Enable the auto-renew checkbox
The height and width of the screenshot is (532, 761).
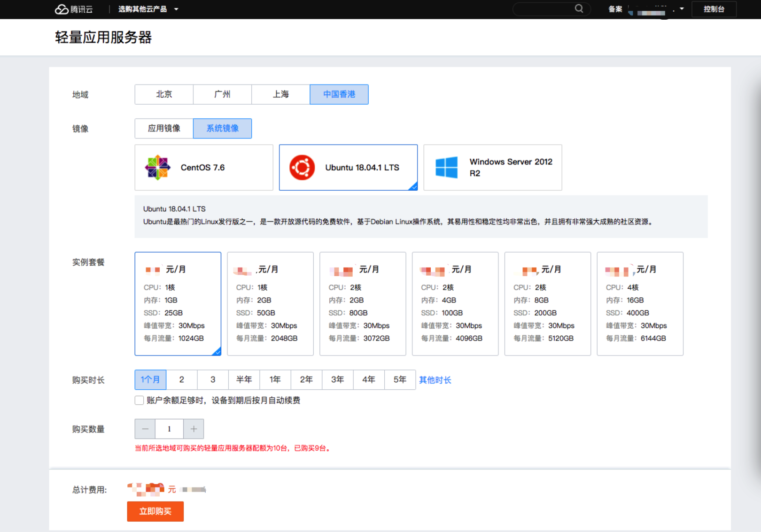point(139,401)
